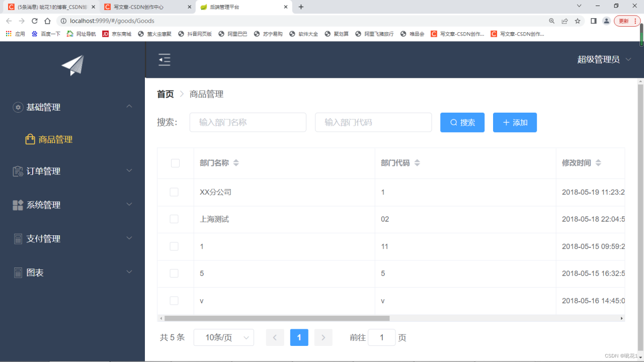Open the 阿里巴巴 bookmark
644x362 pixels.
coord(233,34)
